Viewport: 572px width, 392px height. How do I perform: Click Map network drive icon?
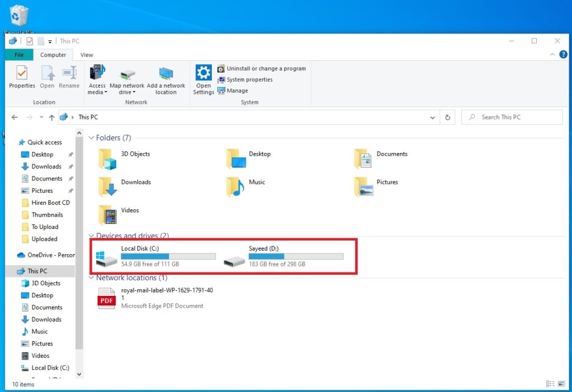127,78
